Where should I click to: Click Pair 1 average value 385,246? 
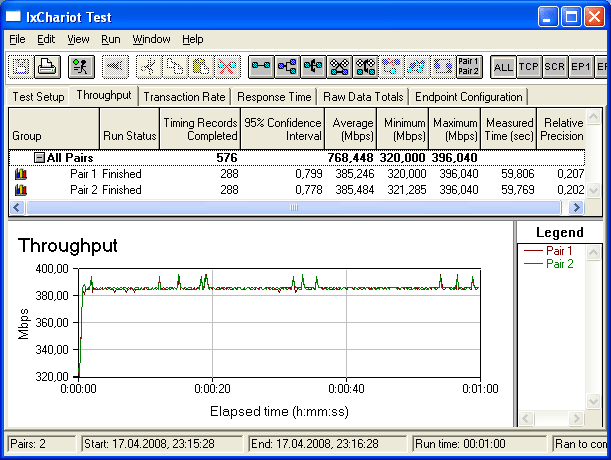(x=355, y=174)
